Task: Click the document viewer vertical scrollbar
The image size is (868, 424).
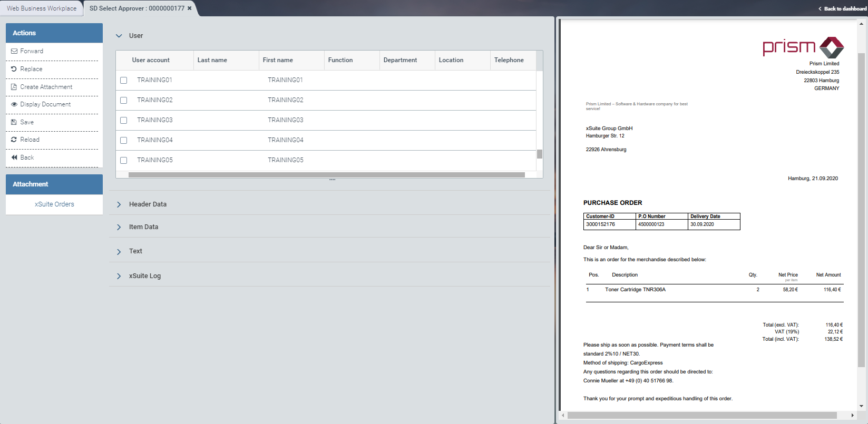Action: [x=862, y=210]
